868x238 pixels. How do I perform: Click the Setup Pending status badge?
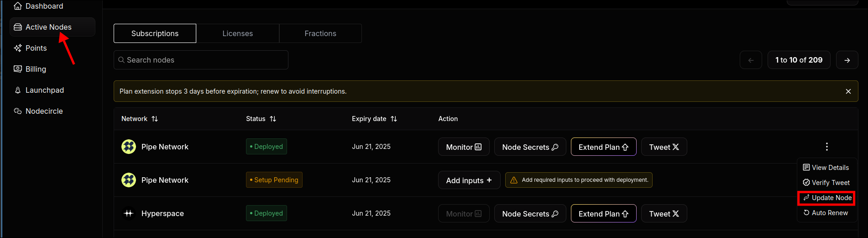pyautogui.click(x=274, y=180)
